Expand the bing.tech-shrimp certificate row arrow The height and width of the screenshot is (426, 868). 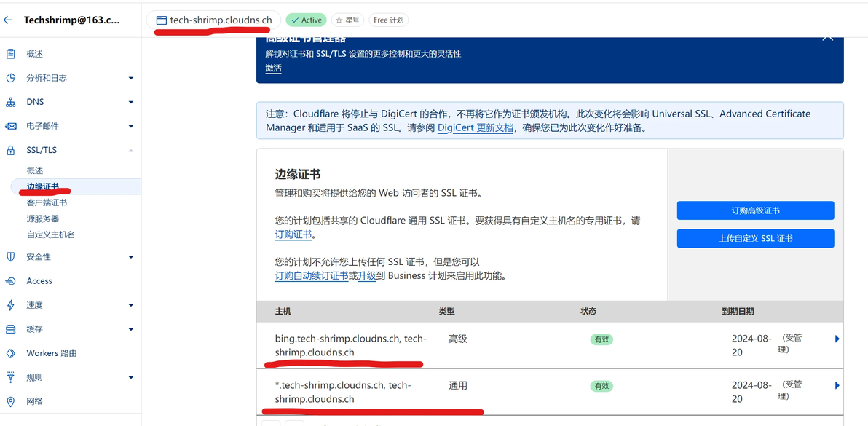[837, 339]
